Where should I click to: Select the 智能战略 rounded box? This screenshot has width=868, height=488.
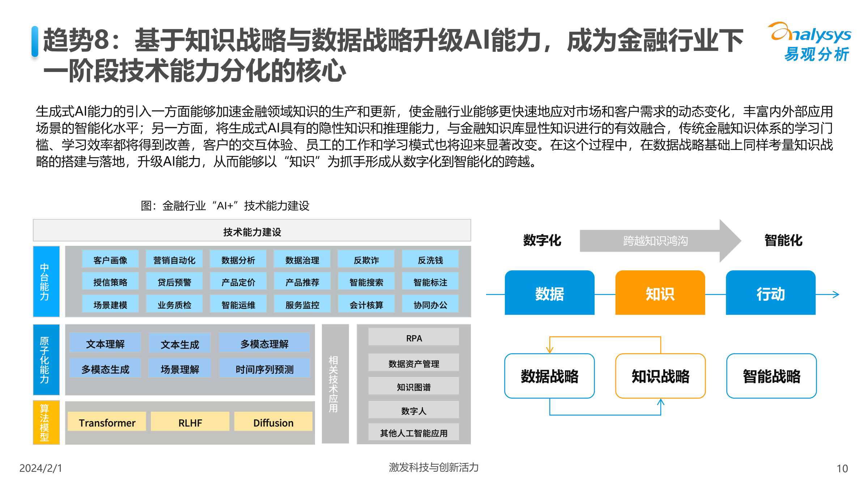pyautogui.click(x=771, y=376)
